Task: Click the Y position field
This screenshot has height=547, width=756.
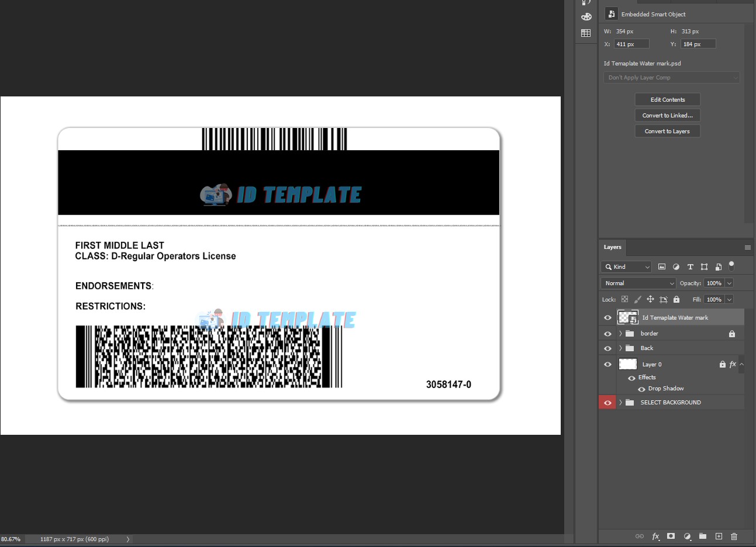Action: click(x=699, y=44)
